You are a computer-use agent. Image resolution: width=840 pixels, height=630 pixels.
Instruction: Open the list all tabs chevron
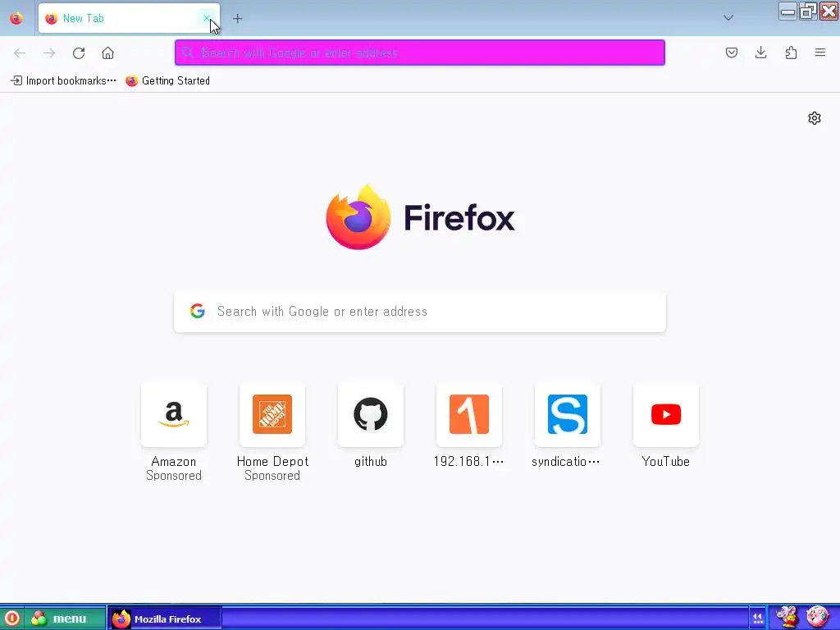coord(728,18)
